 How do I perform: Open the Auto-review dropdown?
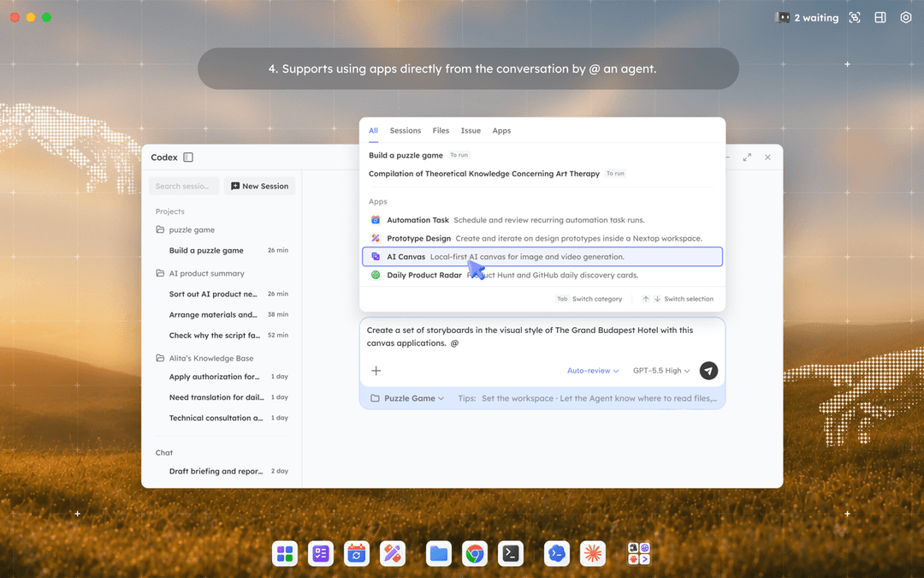593,371
